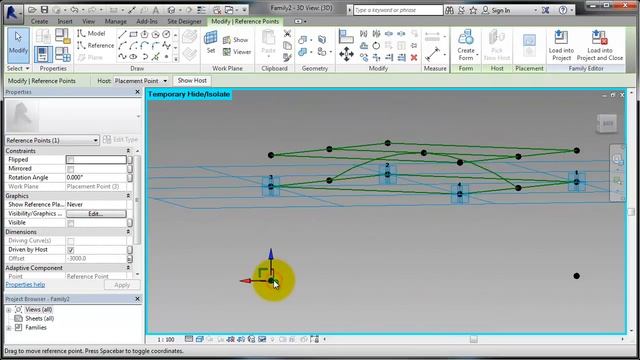Open the Create ribbon tab
This screenshot has height=360, width=640.
tap(40, 21)
